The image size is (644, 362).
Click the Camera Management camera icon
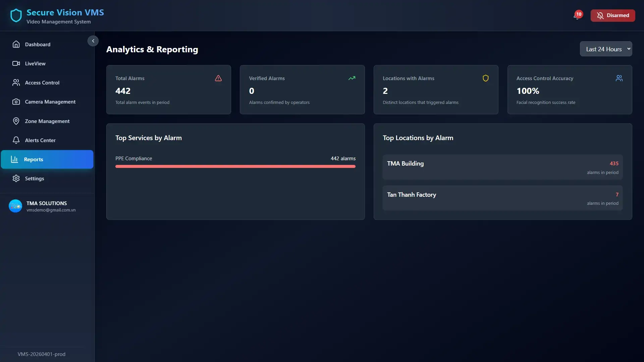tap(16, 102)
